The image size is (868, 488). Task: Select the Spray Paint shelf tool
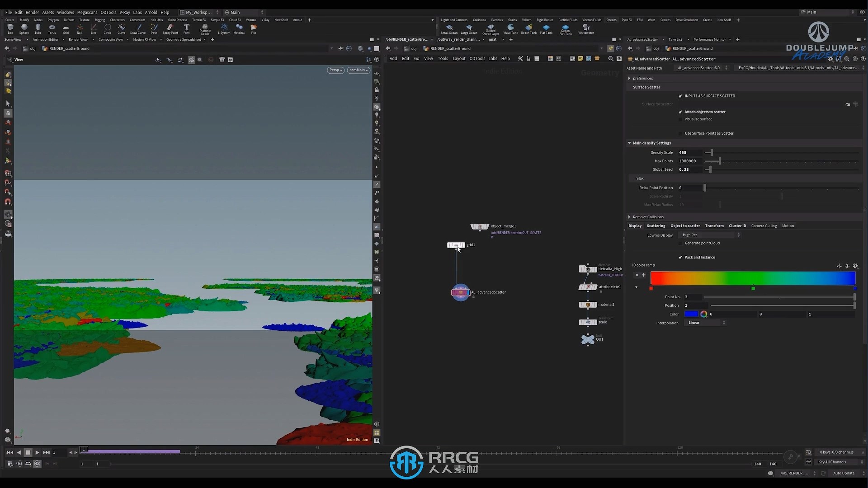(x=170, y=29)
